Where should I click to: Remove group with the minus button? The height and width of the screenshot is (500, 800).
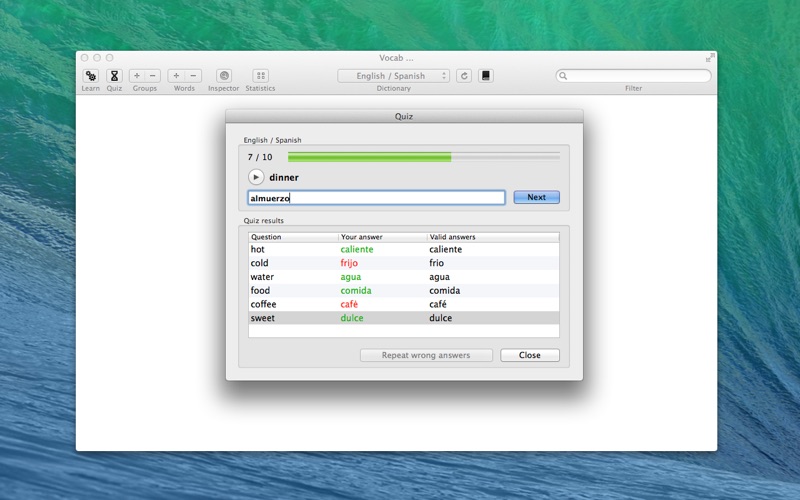tap(153, 76)
